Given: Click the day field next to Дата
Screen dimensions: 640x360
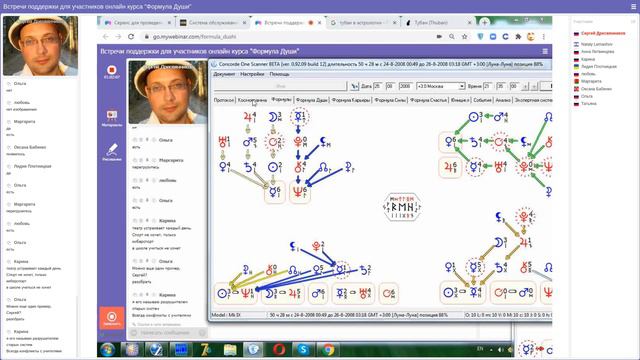Looking at the screenshot, I should click(378, 86).
